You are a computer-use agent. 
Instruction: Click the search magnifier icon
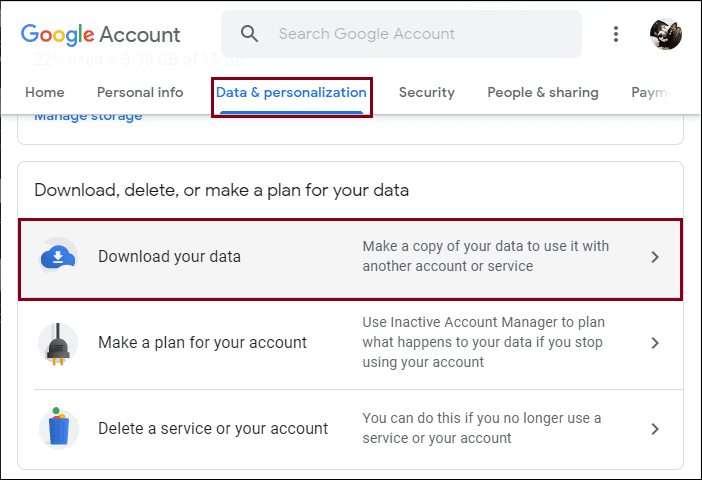tap(249, 34)
